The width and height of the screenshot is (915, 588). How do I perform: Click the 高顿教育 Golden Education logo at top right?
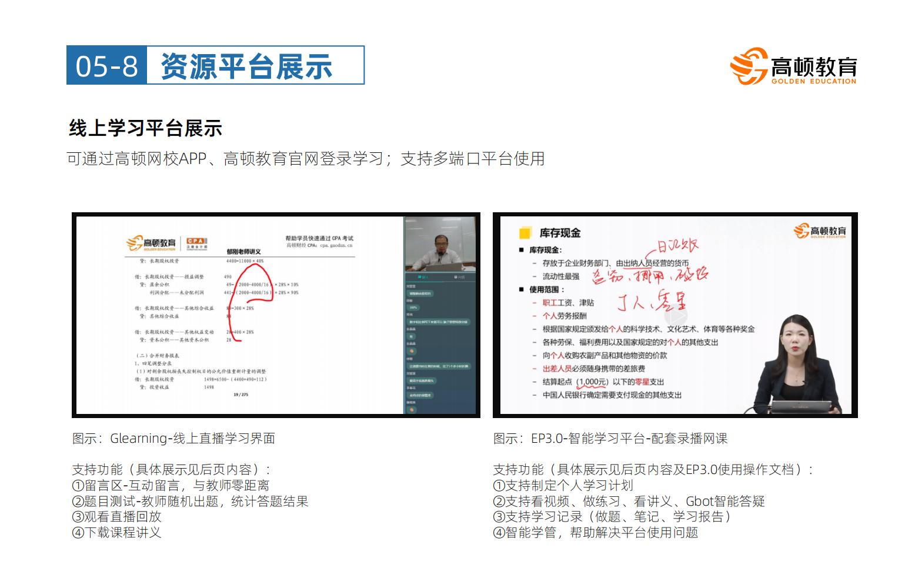793,66
